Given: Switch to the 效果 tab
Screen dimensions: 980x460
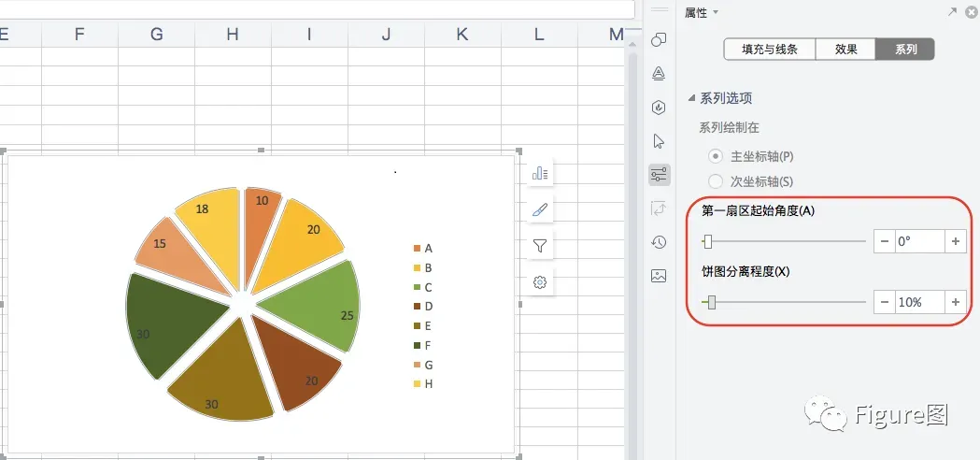Looking at the screenshot, I should [x=845, y=49].
